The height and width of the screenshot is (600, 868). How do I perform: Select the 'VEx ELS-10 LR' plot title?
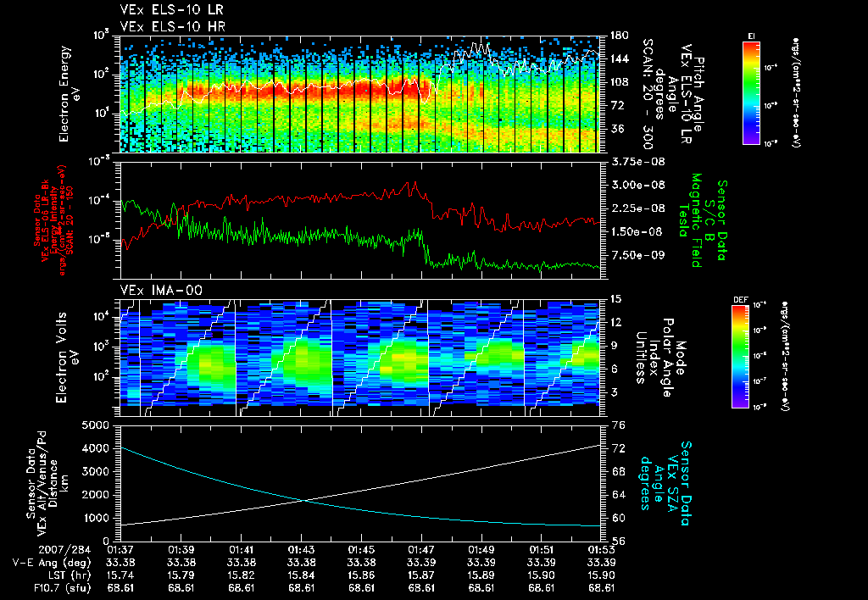pos(171,9)
